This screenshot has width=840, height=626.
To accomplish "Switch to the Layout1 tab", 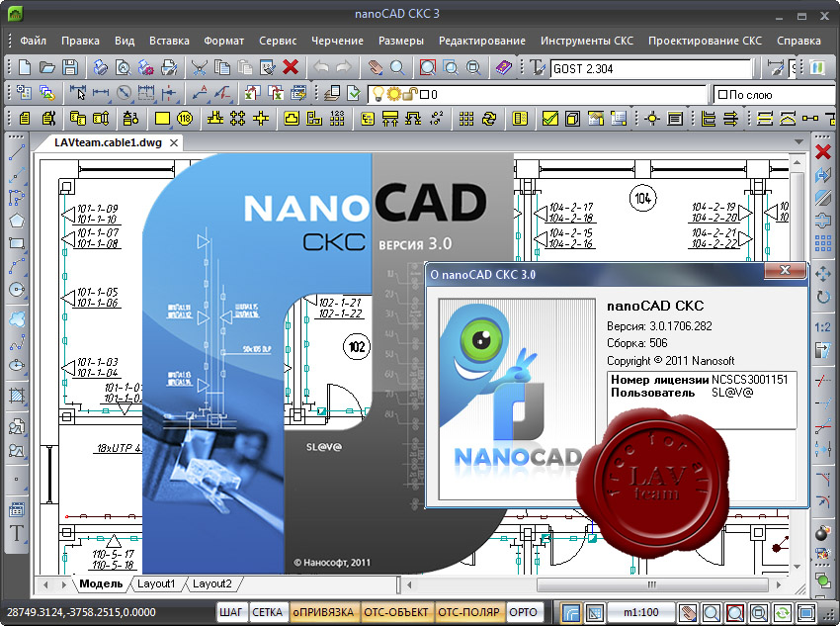I will [156, 583].
